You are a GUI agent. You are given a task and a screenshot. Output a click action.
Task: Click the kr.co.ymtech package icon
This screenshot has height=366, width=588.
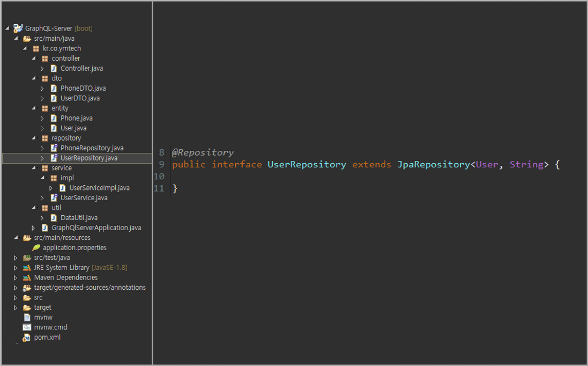pos(36,49)
